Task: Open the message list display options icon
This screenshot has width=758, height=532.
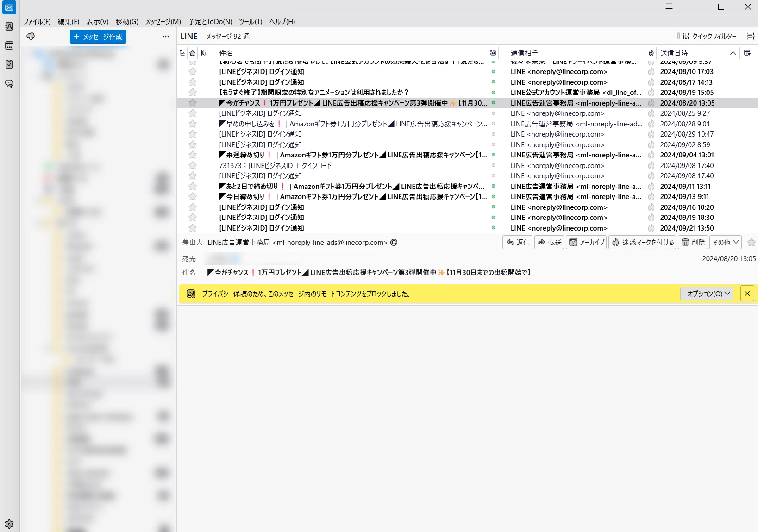Action: [x=751, y=36]
